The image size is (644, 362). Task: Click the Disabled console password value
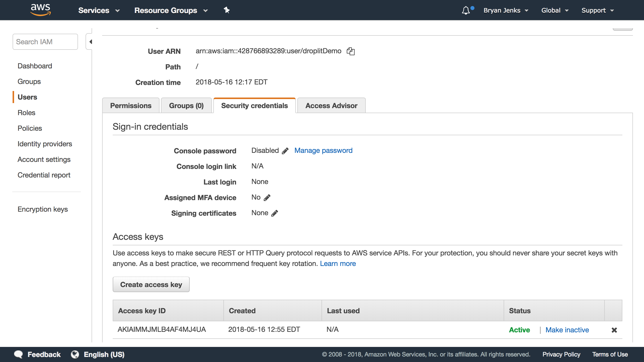pyautogui.click(x=265, y=150)
